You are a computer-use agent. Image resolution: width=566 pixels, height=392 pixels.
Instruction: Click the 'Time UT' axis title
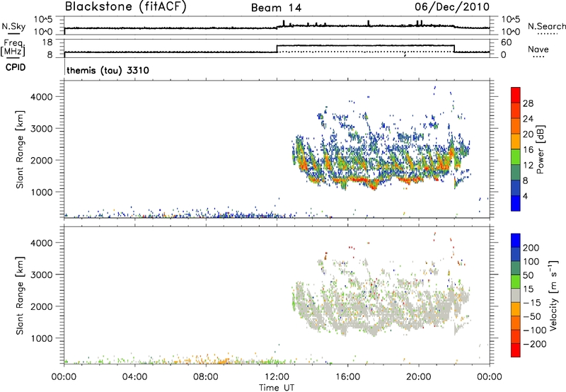coord(277,387)
